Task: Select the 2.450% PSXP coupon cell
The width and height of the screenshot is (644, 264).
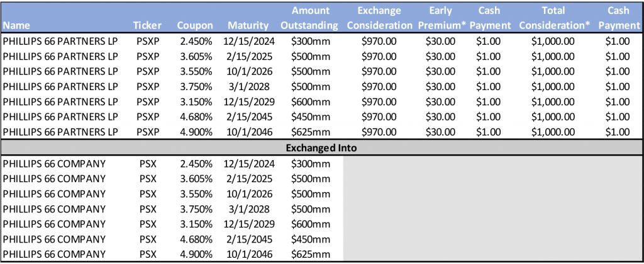Action: pos(194,41)
